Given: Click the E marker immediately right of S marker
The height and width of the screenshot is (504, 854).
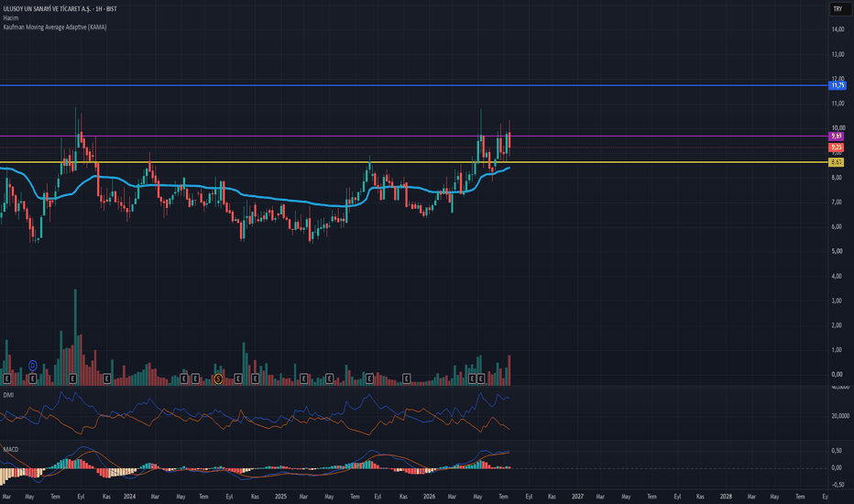Looking at the screenshot, I should (x=238, y=378).
